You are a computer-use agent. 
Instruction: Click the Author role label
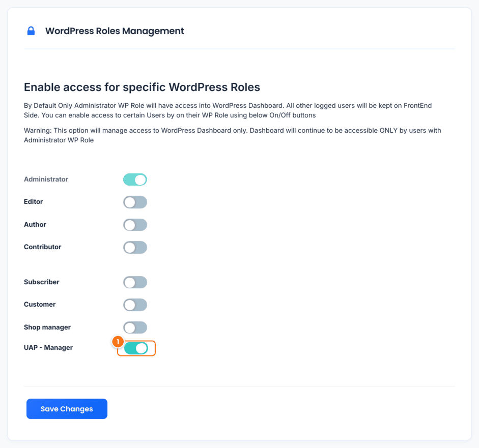[35, 224]
